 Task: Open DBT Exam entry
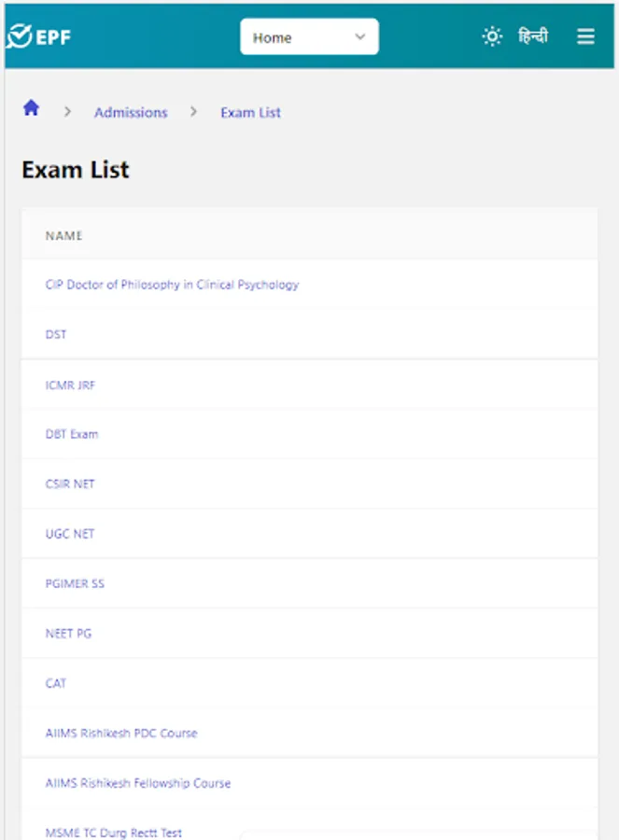[x=72, y=434]
